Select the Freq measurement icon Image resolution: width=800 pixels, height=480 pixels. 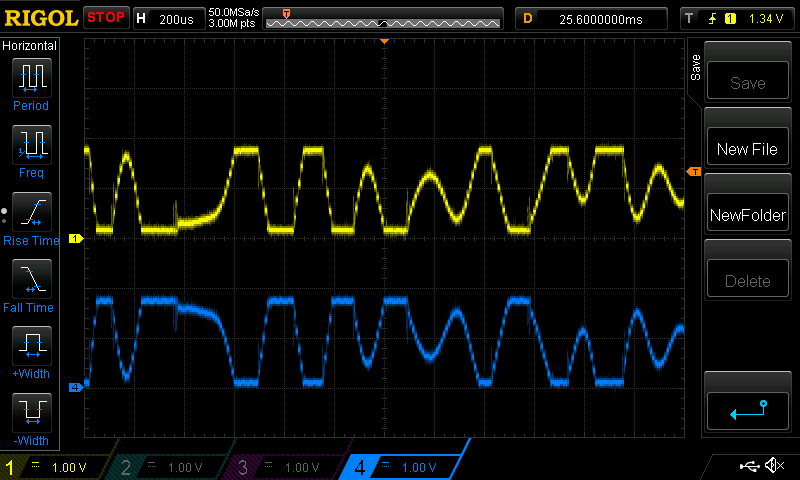pyautogui.click(x=32, y=144)
